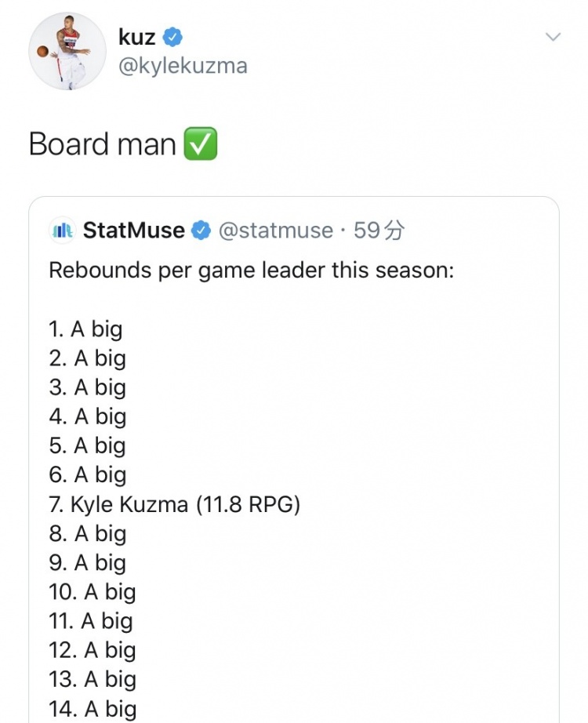
Task: Open kuz profile picture
Action: 67,51
